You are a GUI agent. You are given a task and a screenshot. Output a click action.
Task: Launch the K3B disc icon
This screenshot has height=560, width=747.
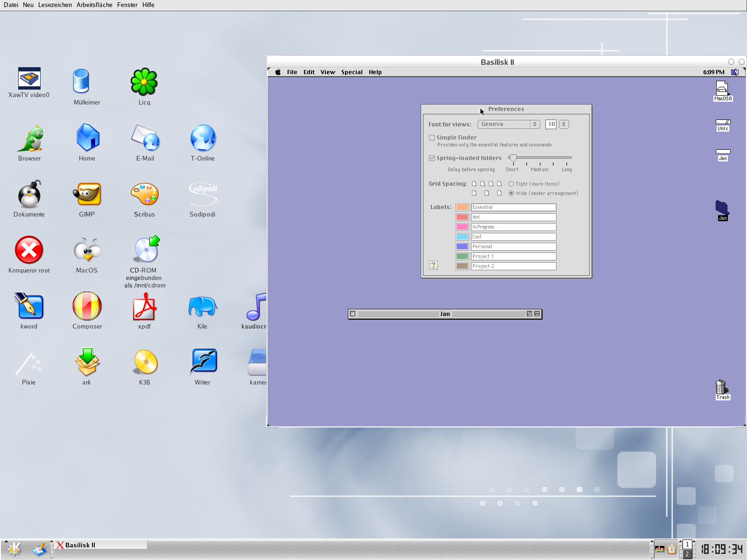coord(145,362)
